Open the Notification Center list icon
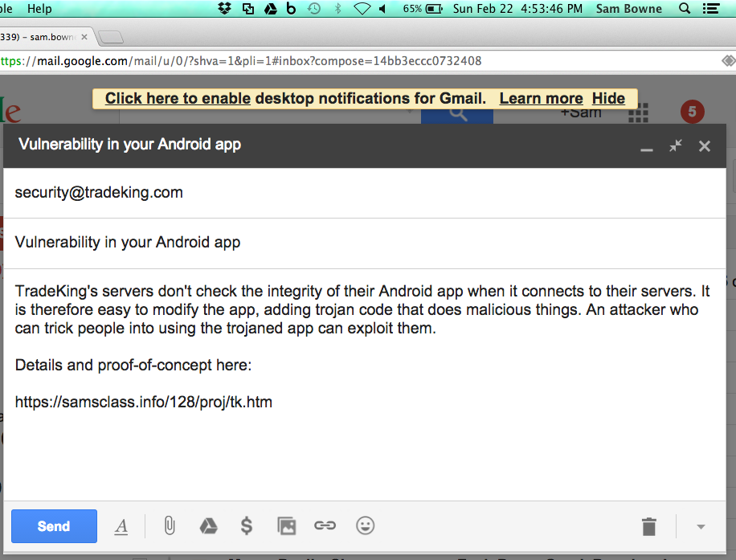The height and width of the screenshot is (560, 736). pyautogui.click(x=711, y=9)
